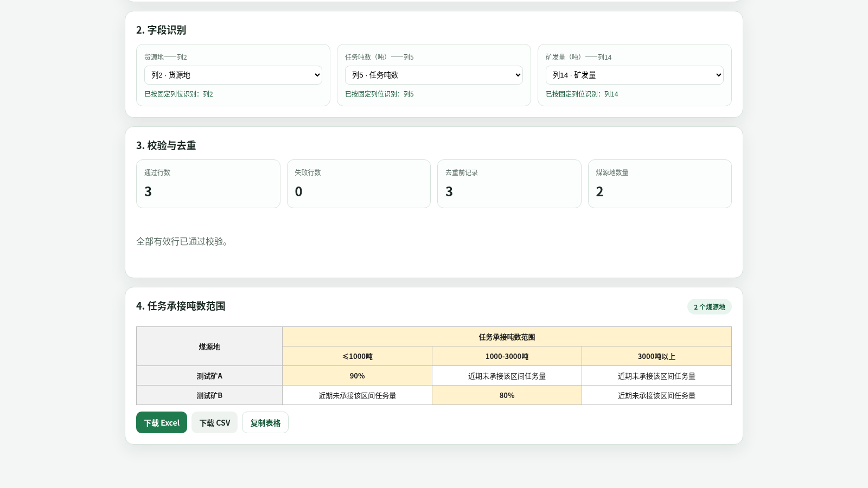This screenshot has width=868, height=488.
Task: Select the 去重前记录 stat card
Action: pyautogui.click(x=509, y=184)
